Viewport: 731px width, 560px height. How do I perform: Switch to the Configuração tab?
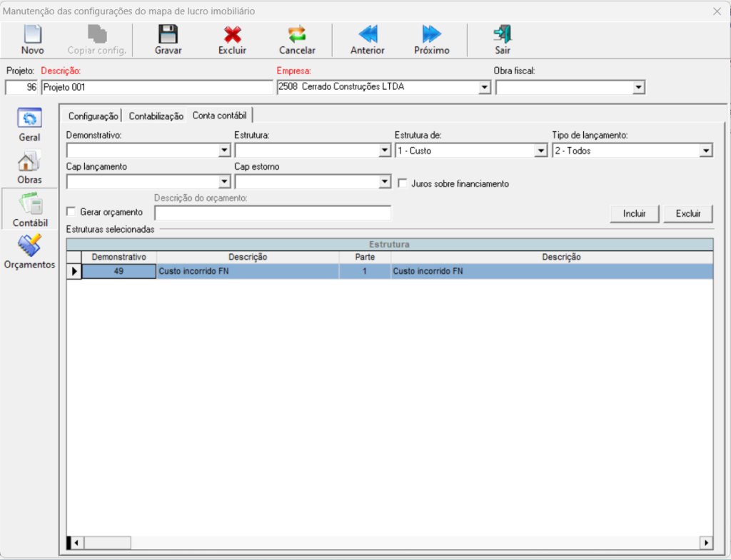click(x=93, y=116)
